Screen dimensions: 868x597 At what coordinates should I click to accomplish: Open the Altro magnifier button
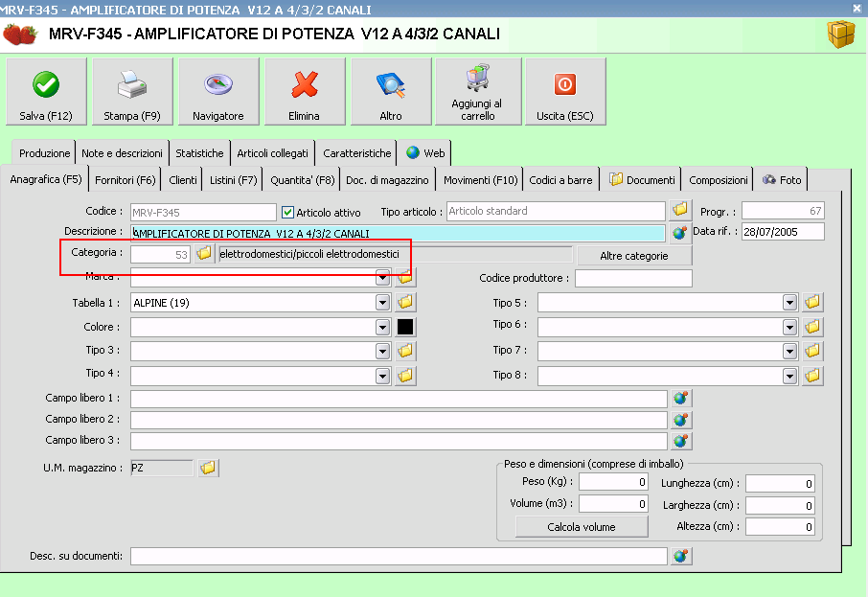pos(391,91)
